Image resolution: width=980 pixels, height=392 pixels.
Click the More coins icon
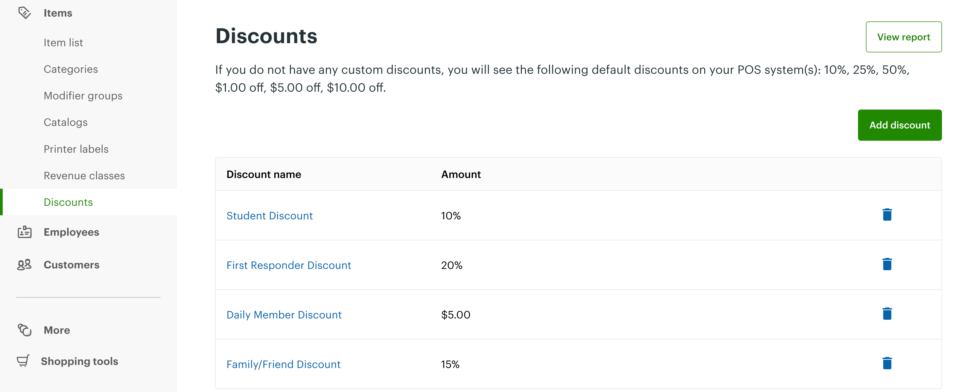24,330
